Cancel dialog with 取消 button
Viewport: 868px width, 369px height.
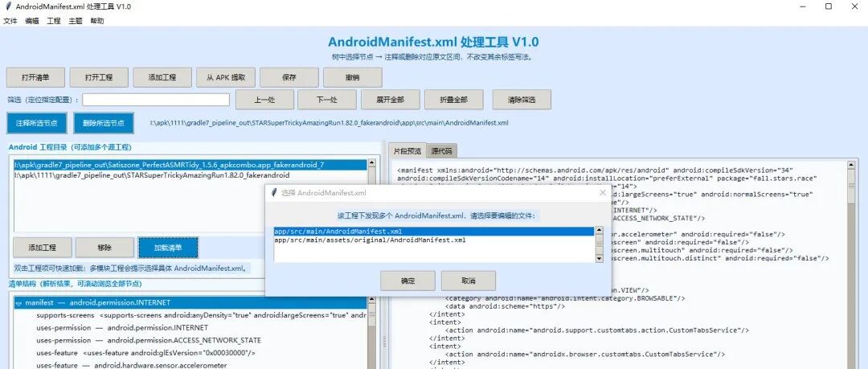pyautogui.click(x=469, y=281)
